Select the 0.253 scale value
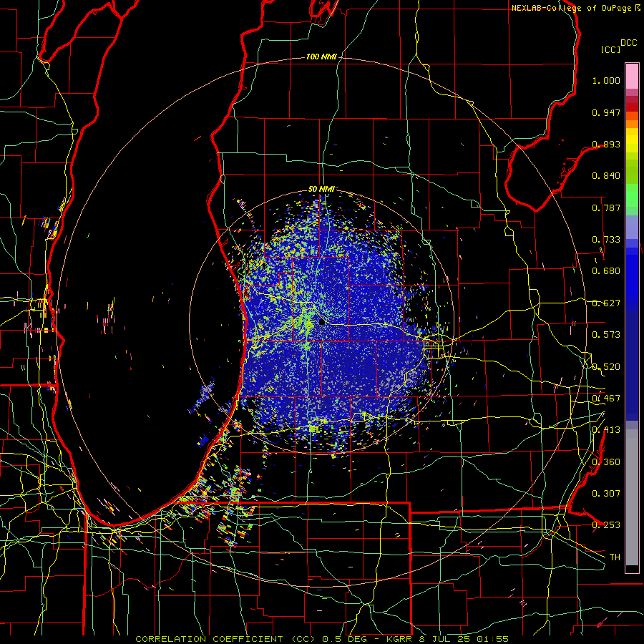 pyautogui.click(x=606, y=525)
